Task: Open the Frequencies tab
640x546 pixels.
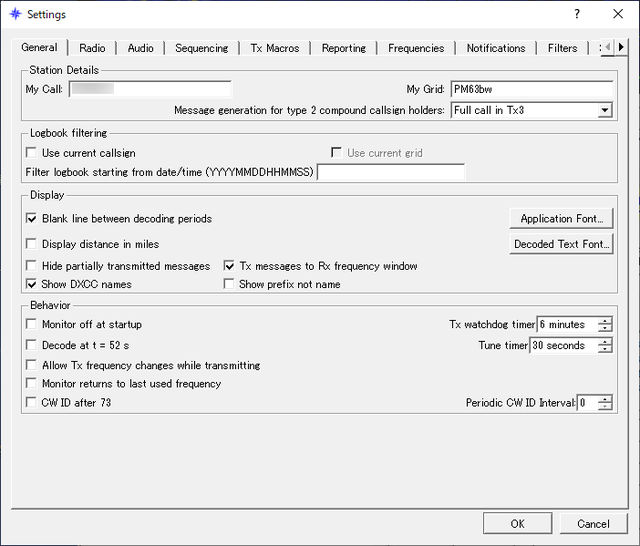Action: point(416,48)
